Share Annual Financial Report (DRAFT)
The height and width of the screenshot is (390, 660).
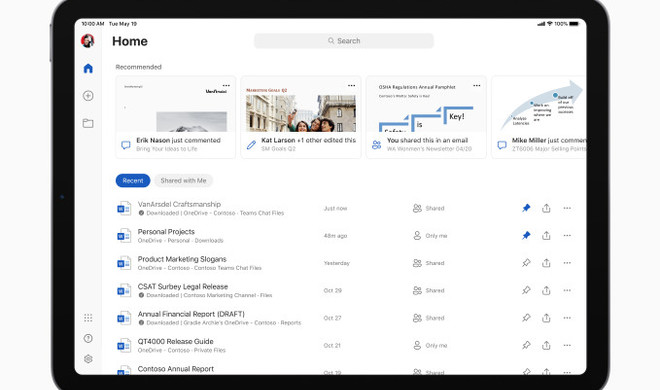pyautogui.click(x=546, y=318)
